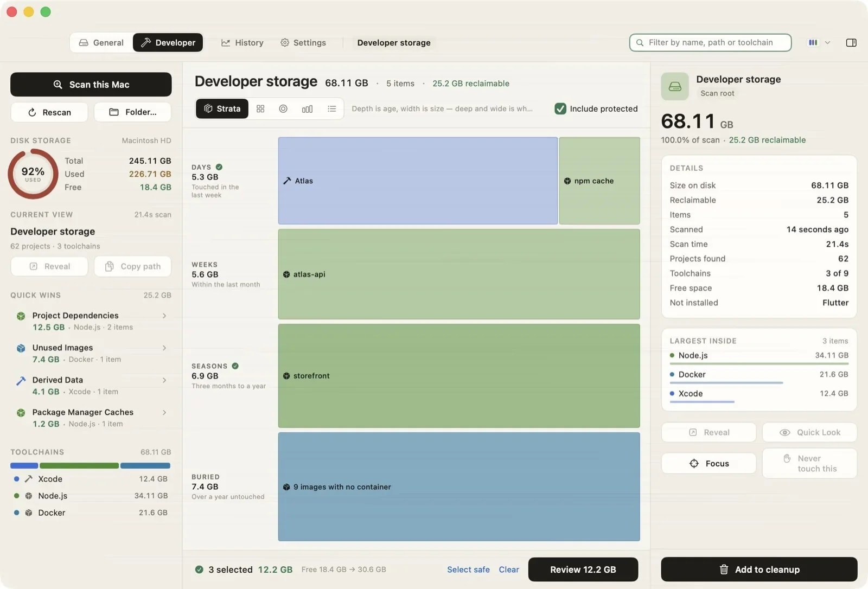Click Scan this Mac button
The width and height of the screenshot is (868, 589).
click(x=91, y=85)
